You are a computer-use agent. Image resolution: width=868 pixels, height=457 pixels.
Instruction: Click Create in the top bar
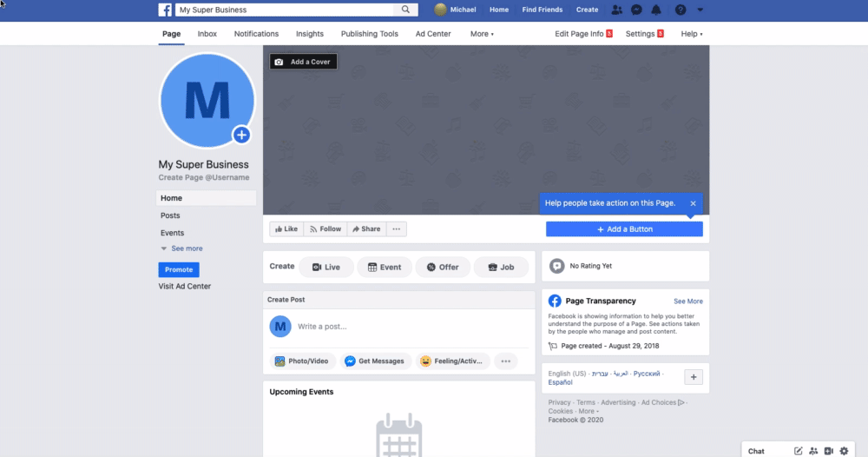click(x=587, y=10)
